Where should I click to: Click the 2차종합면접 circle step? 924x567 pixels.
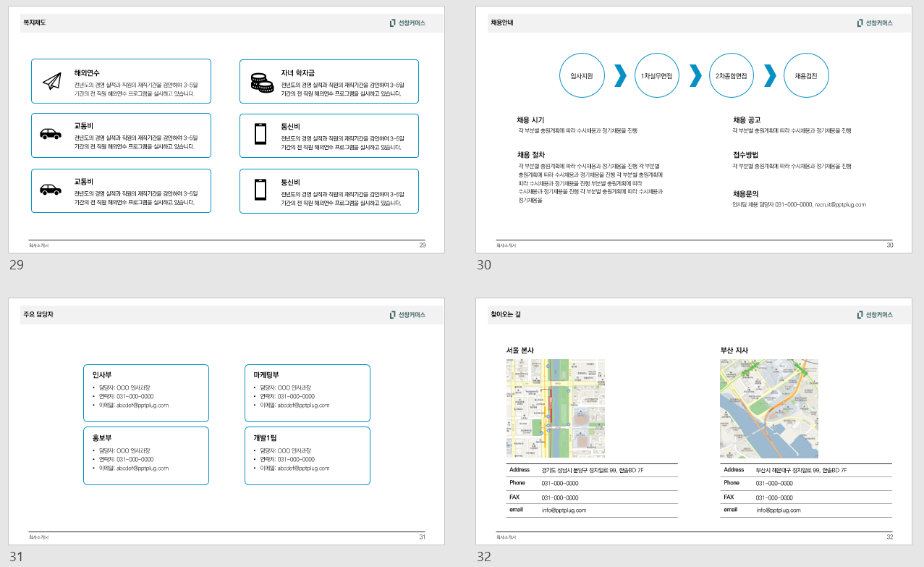pyautogui.click(x=732, y=75)
